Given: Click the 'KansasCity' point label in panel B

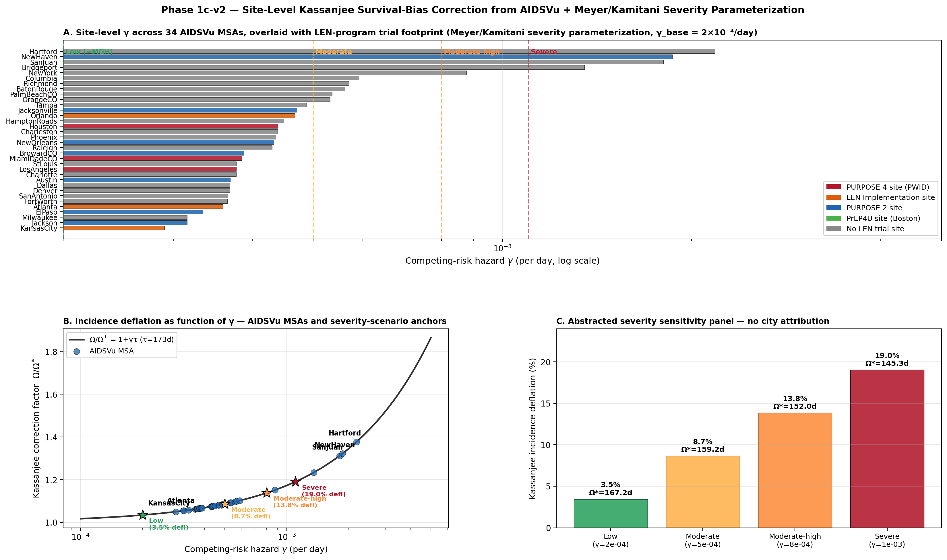Looking at the screenshot, I should click(x=169, y=503).
